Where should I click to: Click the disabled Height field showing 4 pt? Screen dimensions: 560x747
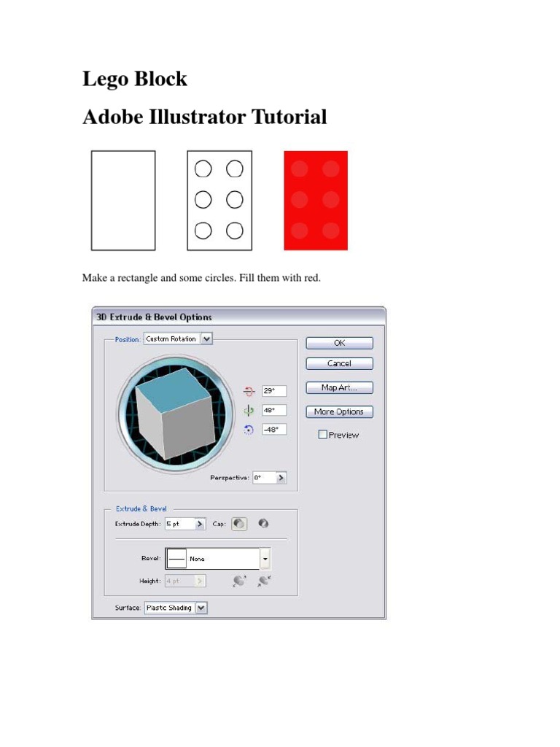pyautogui.click(x=179, y=581)
